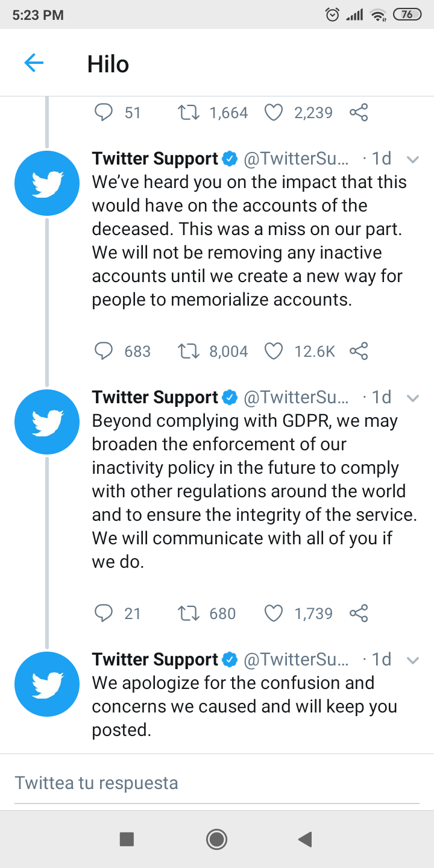
Task: Expand options chevron on deceased accounts tweet
Action: 413,160
